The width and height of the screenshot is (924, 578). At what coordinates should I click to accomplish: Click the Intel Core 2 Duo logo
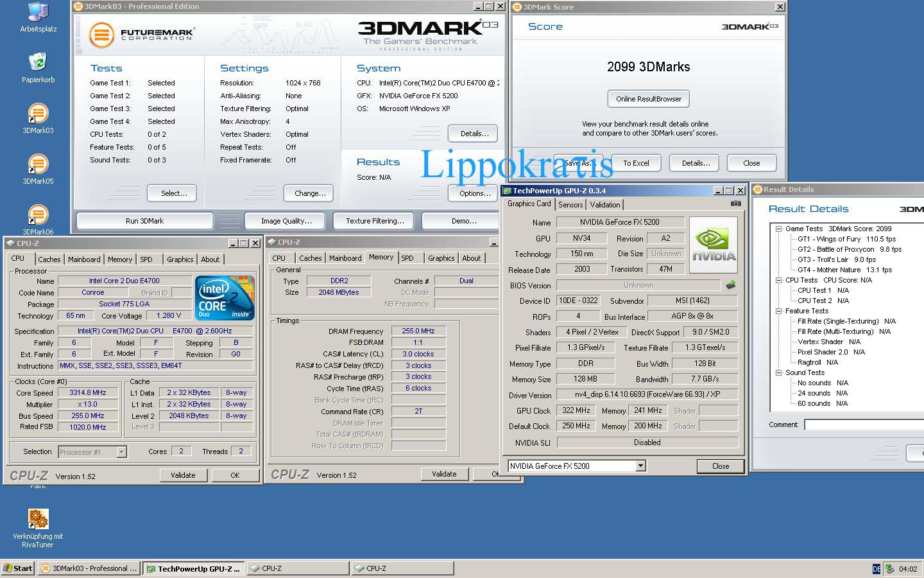point(225,298)
